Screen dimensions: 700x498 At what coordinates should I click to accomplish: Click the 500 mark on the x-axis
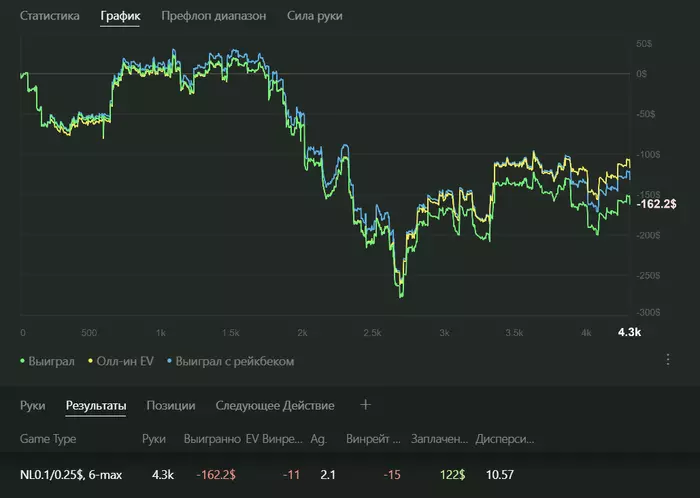(89, 333)
